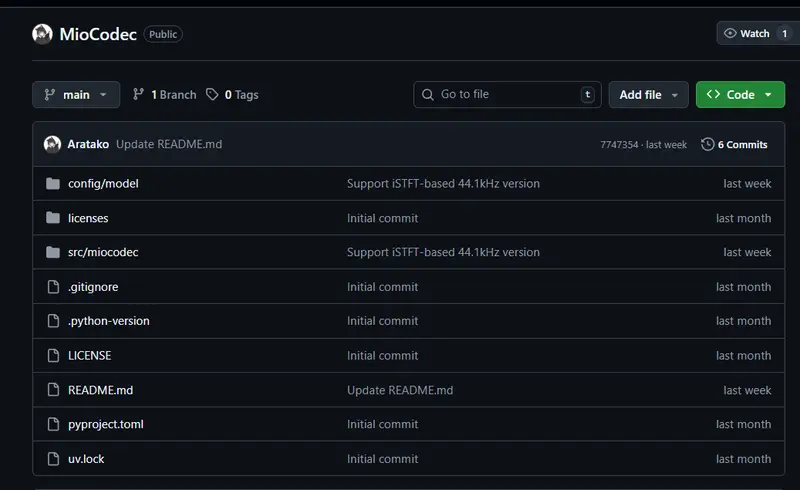
Task: Open the Update README.md commit message
Action: [x=169, y=144]
